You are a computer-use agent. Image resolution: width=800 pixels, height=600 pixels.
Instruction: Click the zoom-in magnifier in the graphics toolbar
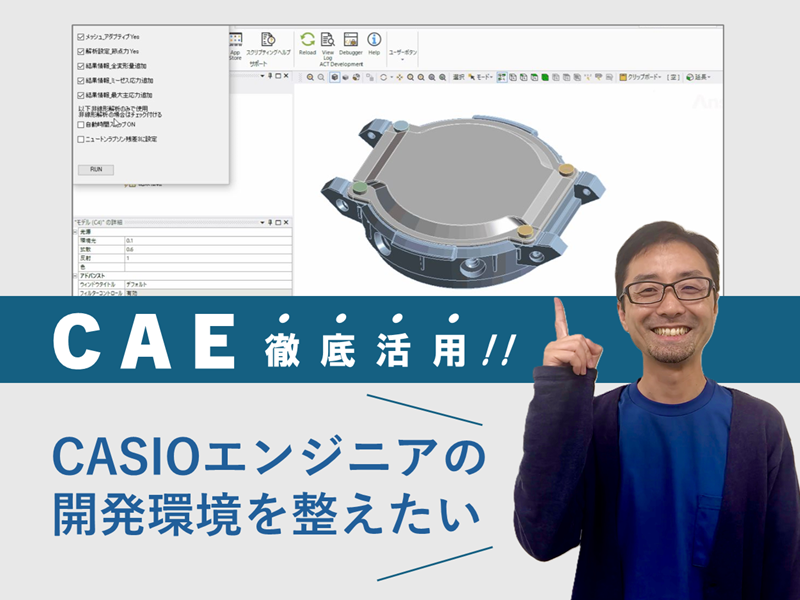310,77
